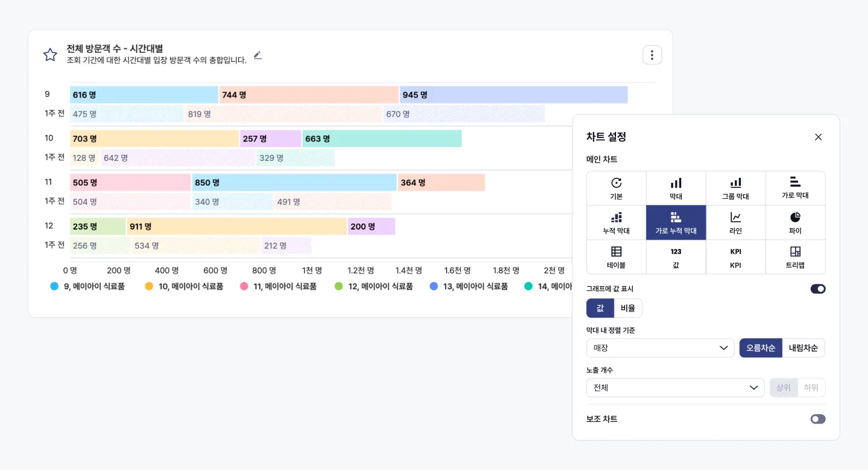The width and height of the screenshot is (868, 470).
Task: Enable the 보조 차트 toggle
Action: click(817, 419)
